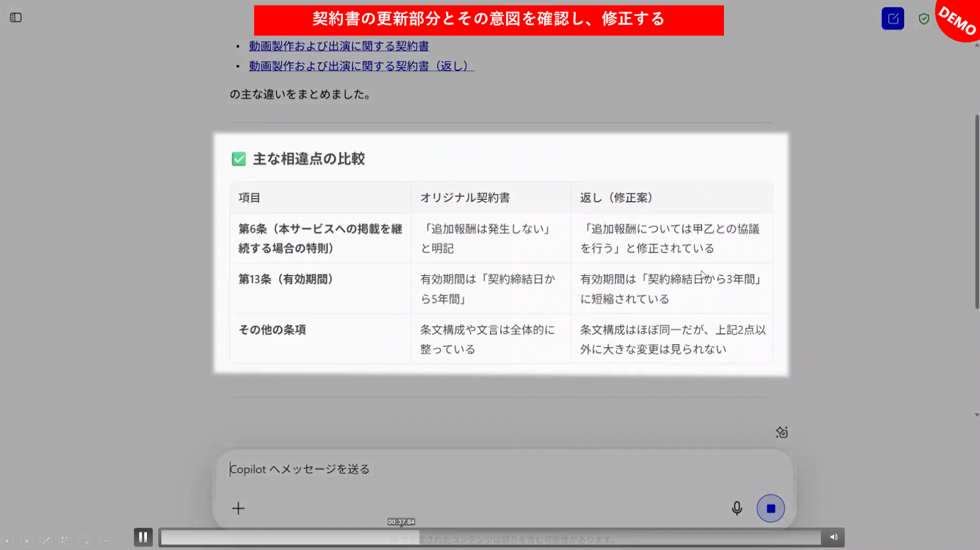This screenshot has width=980, height=550.
Task: Open the plus attachment menu
Action: tap(238, 508)
